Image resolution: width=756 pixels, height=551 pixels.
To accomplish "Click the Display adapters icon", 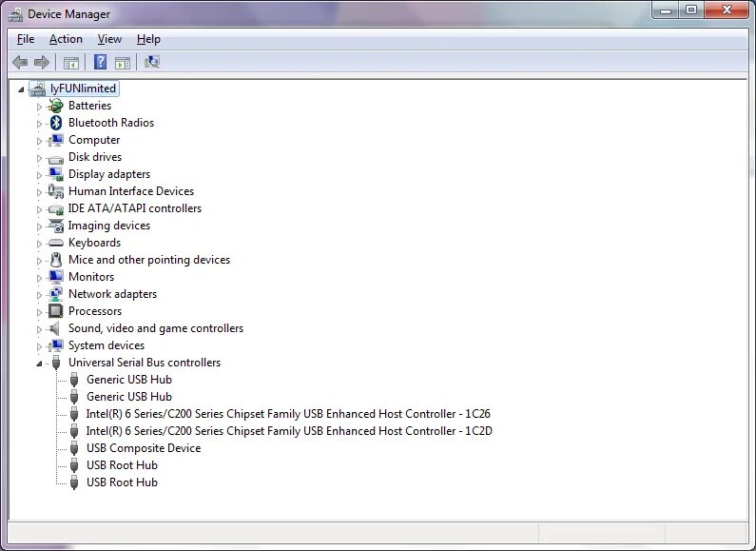I will click(56, 174).
